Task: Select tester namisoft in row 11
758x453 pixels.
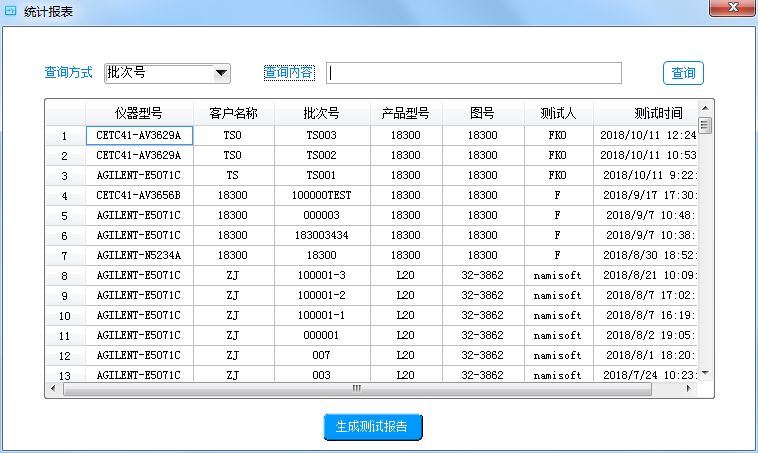Action: [558, 335]
